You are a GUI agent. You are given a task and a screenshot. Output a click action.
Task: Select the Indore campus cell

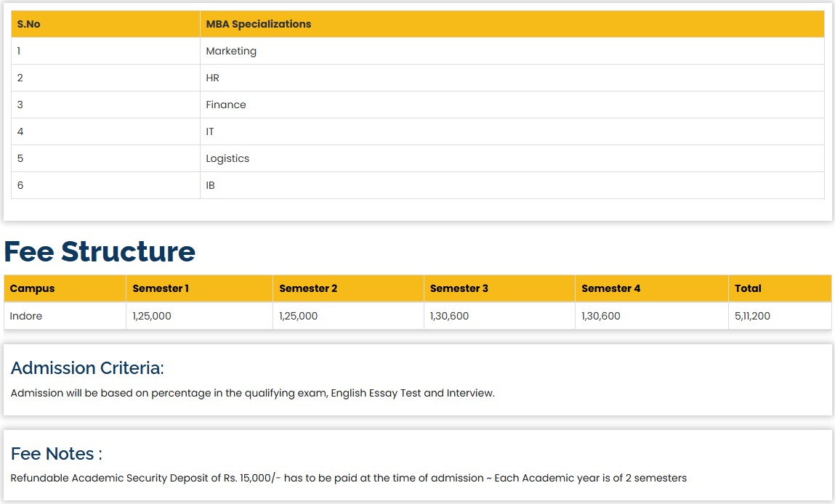(x=26, y=316)
